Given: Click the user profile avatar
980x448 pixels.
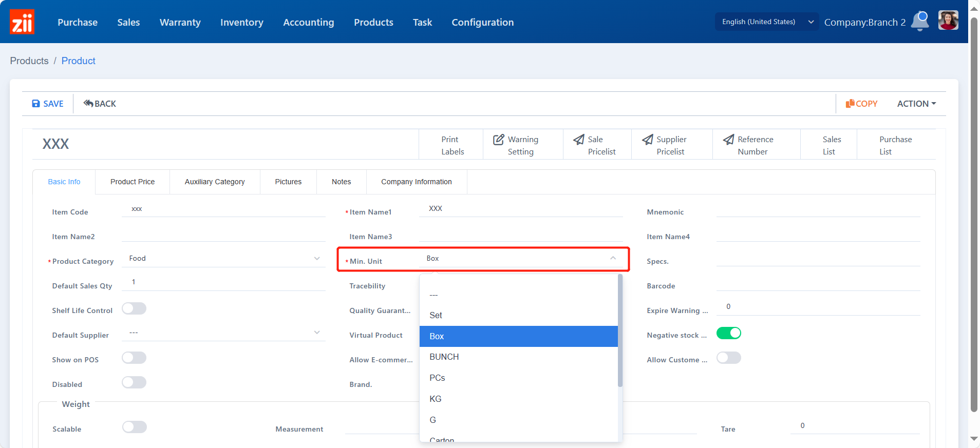Looking at the screenshot, I should (948, 21).
